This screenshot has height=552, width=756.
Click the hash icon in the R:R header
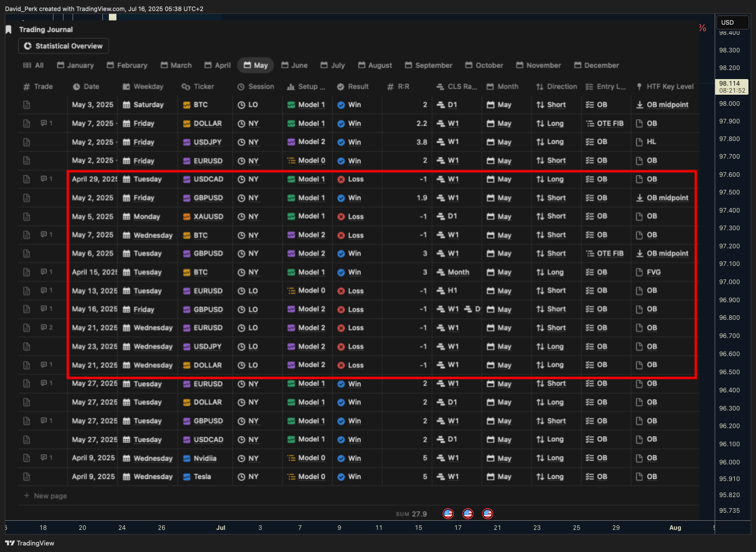click(390, 87)
